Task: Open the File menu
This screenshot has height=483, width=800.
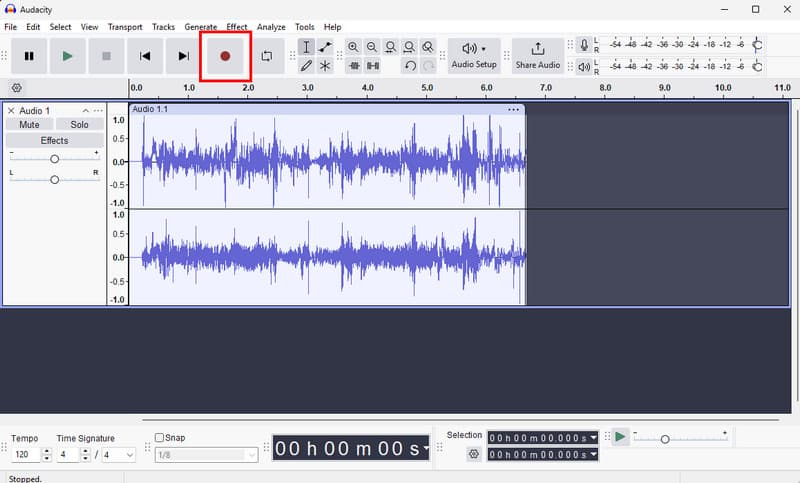Action: (x=10, y=27)
